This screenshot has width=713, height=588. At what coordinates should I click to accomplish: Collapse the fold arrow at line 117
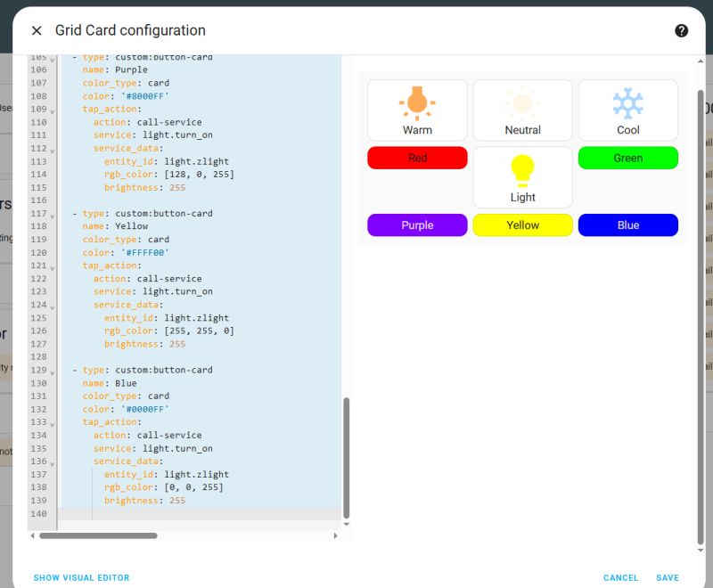[53, 216]
